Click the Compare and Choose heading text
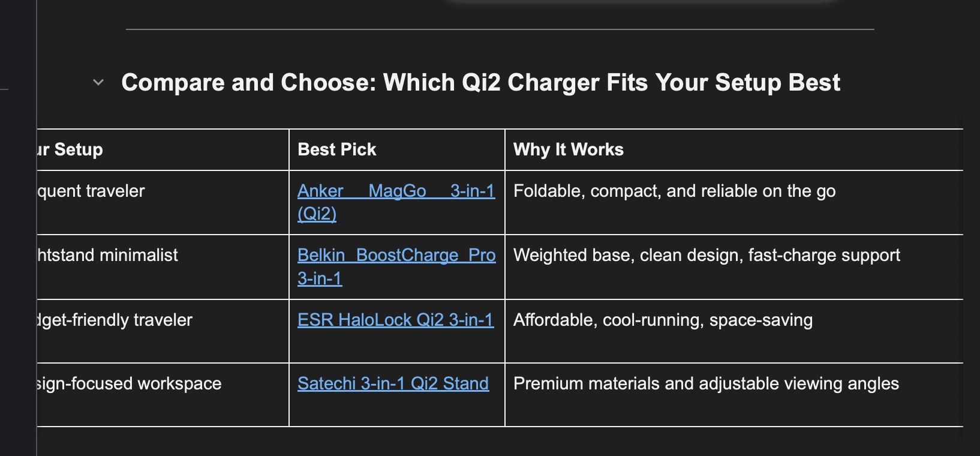Image resolution: width=980 pixels, height=456 pixels. coord(480,82)
